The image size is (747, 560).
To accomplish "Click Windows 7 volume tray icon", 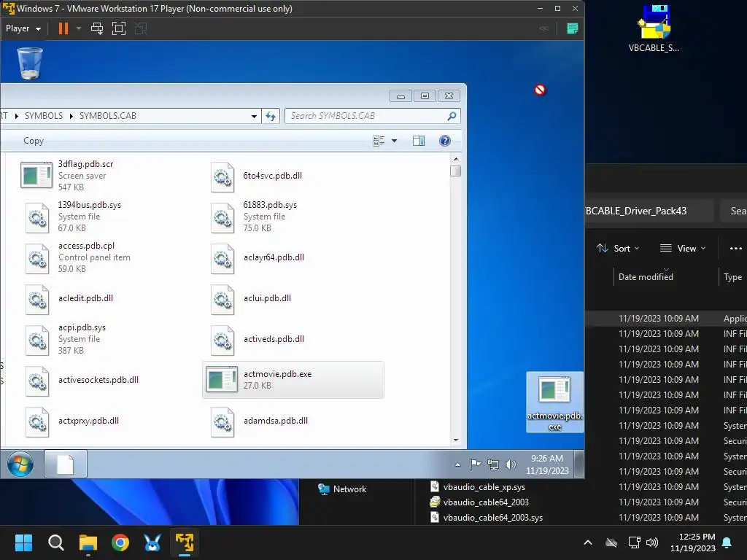I will click(x=510, y=464).
